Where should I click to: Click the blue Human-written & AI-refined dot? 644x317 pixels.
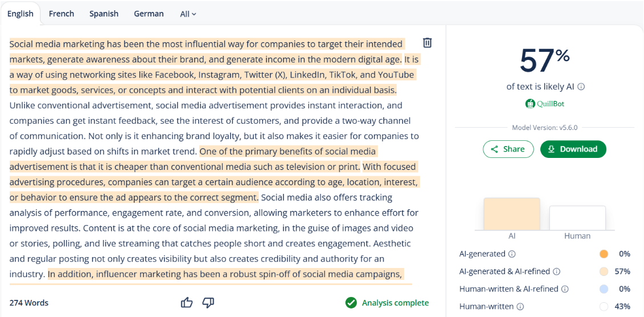pos(604,289)
